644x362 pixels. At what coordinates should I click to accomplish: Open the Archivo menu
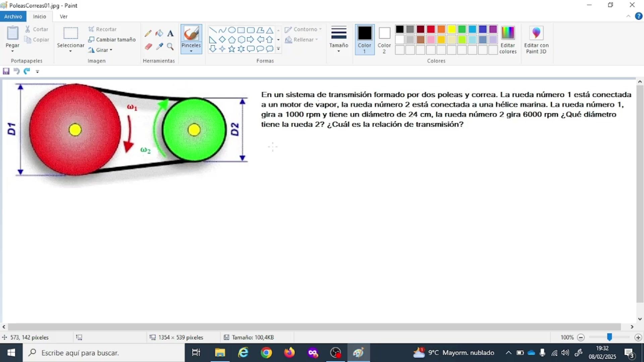tap(13, 16)
